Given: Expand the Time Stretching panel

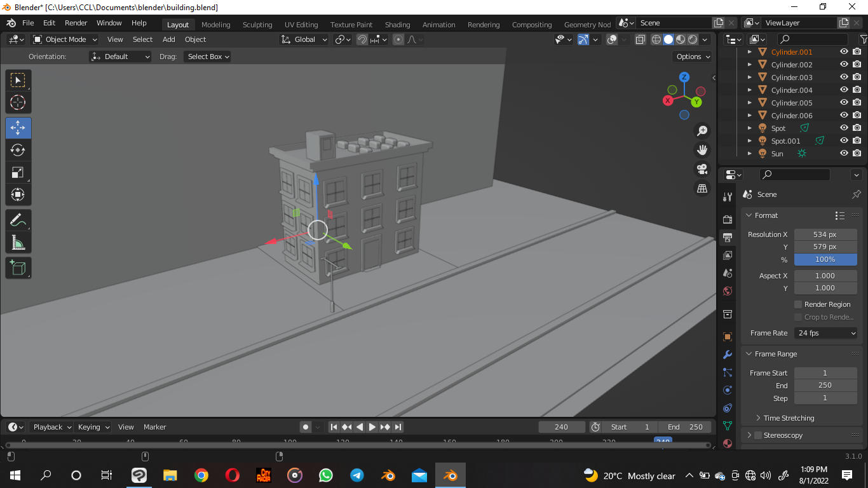Looking at the screenshot, I should point(758,418).
